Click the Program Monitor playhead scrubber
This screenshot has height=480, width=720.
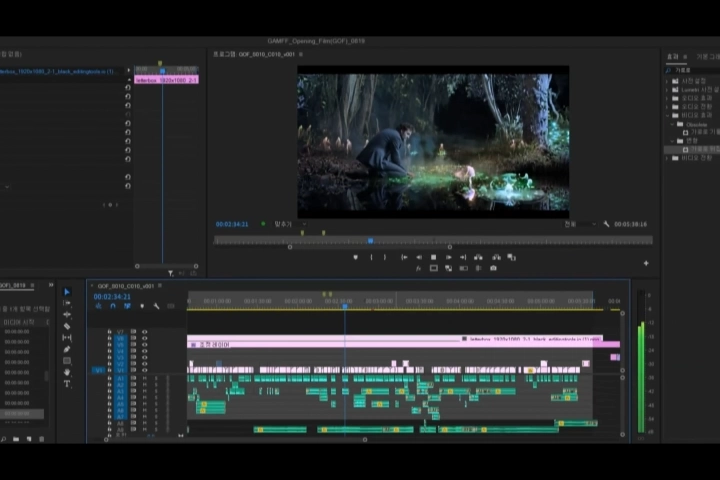[x=370, y=240]
